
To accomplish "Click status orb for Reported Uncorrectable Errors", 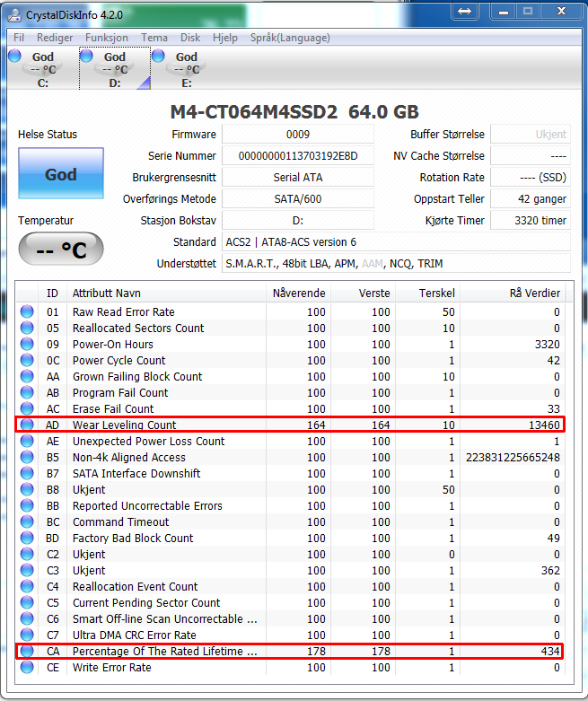I will tap(27, 505).
